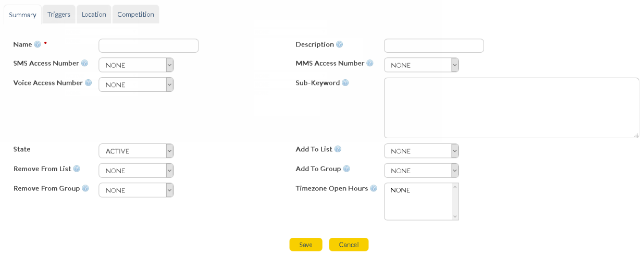Click the help icon beside Description
Viewport: 644px width, 254px height.
(x=339, y=44)
